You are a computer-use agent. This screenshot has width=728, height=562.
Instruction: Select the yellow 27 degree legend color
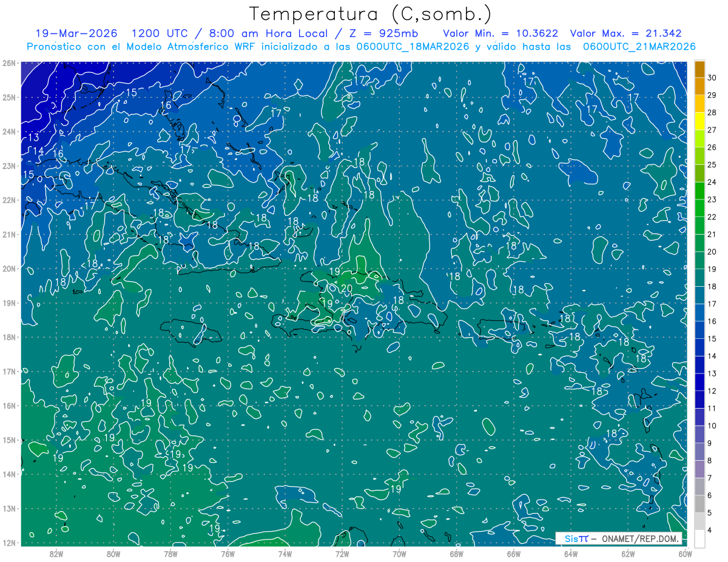tap(699, 122)
